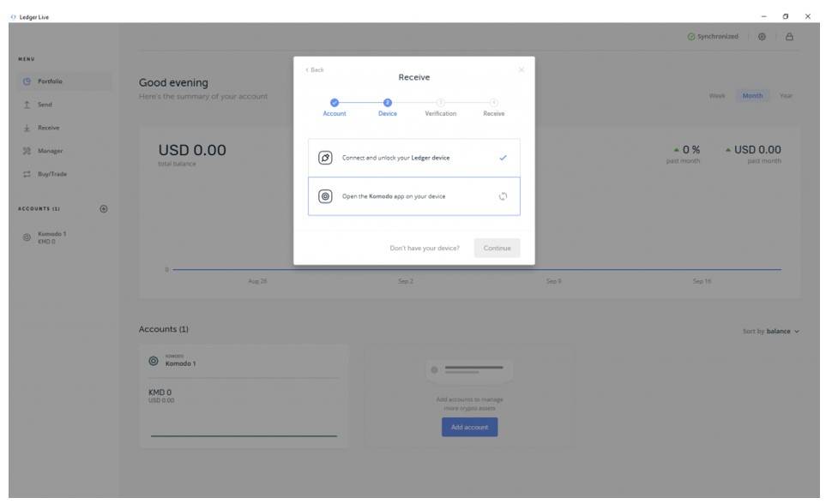The image size is (826, 504).
Task: Click the Add account button
Action: coord(469,427)
